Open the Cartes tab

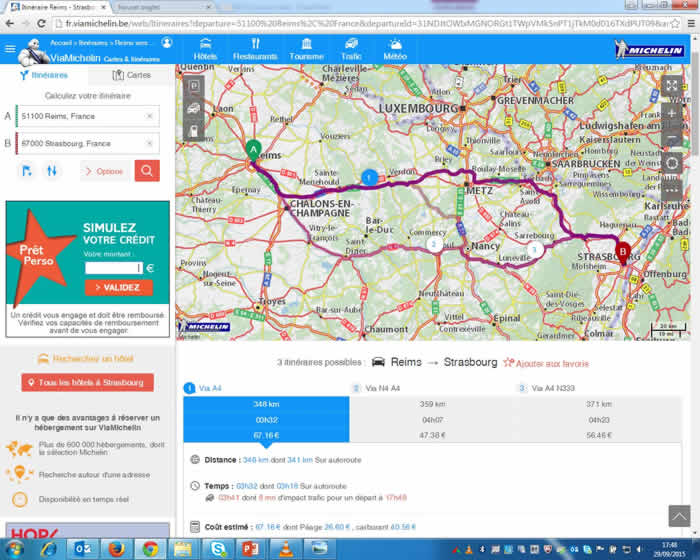[131, 75]
